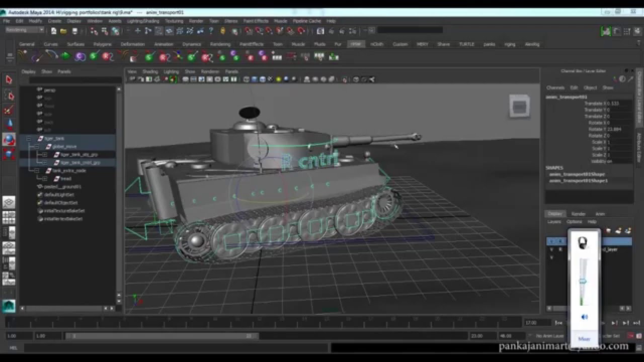This screenshot has height=362, width=644.
Task: Toggle V visibility of second display layer
Action: click(x=551, y=249)
